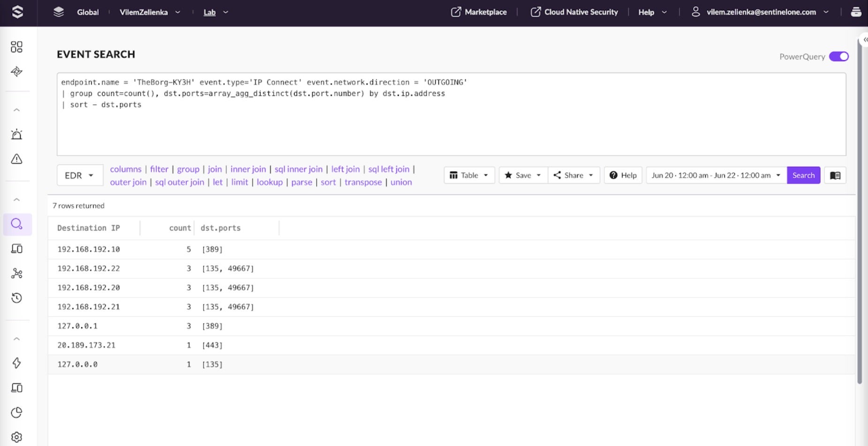
Task: Click the warning triangle icon in sidebar
Action: tap(16, 159)
